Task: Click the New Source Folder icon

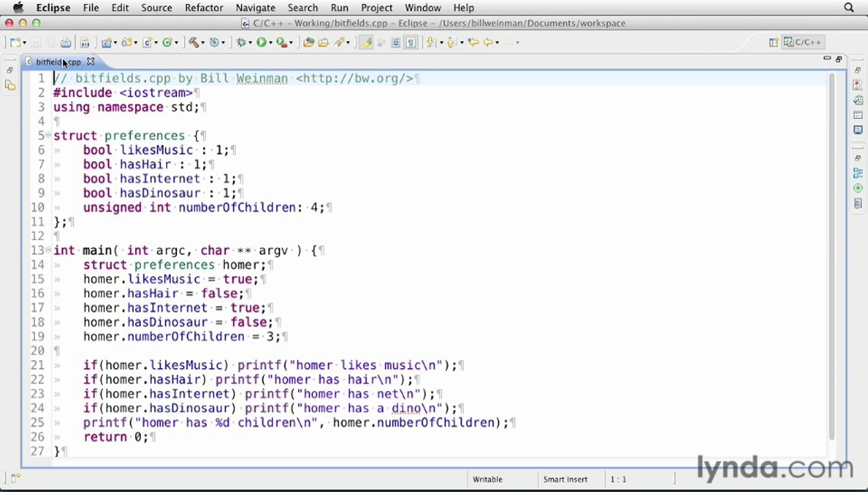Action: (x=126, y=42)
